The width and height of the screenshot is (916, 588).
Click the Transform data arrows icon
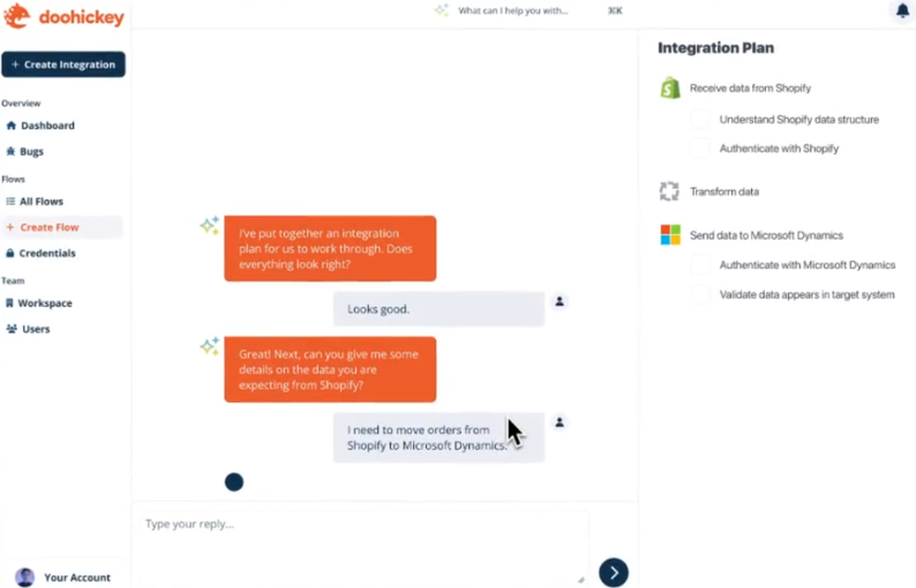pos(670,191)
